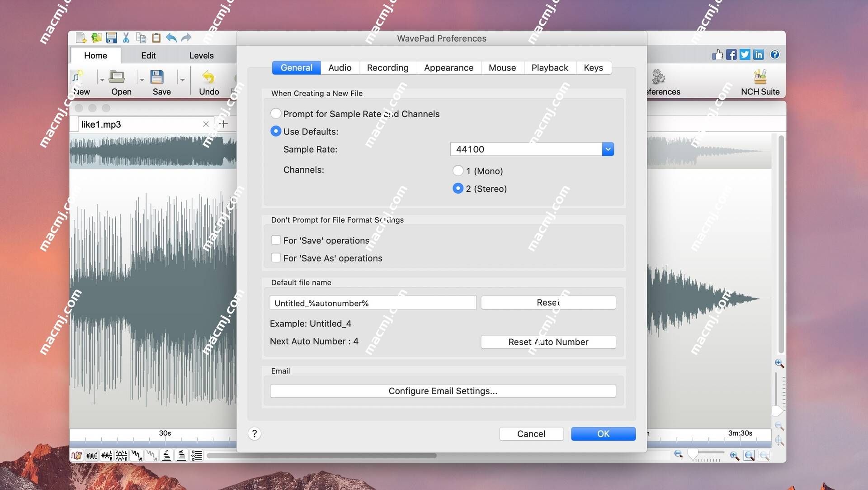Viewport: 868px width, 490px height.
Task: Click the clipboard paste icon
Action: tap(156, 38)
